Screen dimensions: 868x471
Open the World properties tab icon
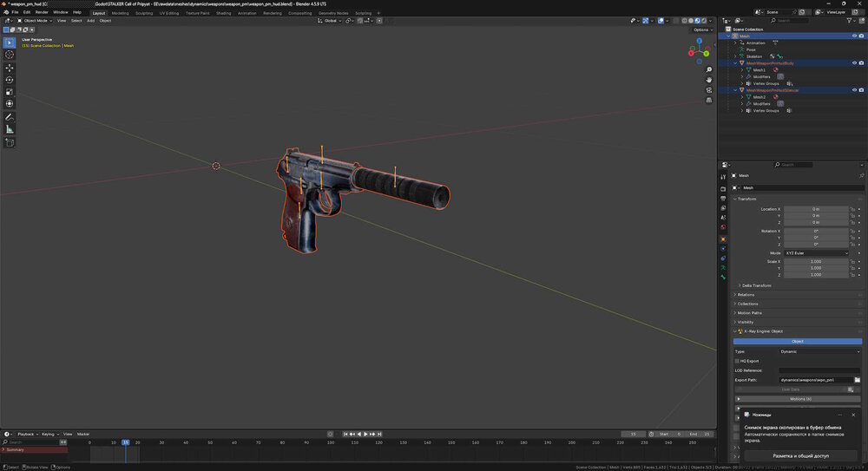[723, 227]
